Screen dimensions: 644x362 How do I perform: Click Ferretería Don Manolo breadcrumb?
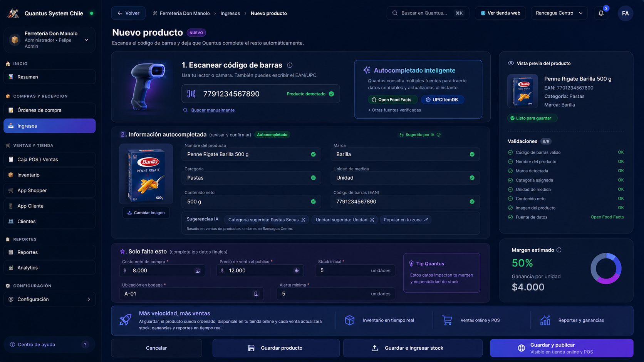pos(181,13)
